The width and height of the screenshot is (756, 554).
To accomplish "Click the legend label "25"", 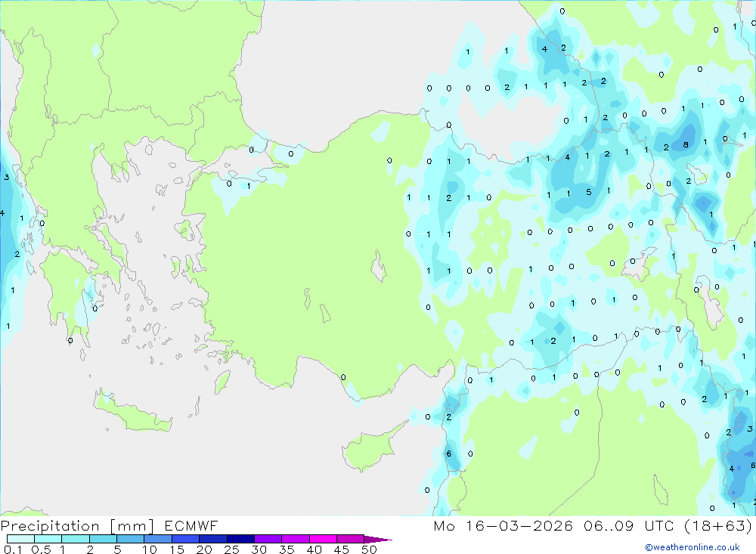I will click(232, 549).
